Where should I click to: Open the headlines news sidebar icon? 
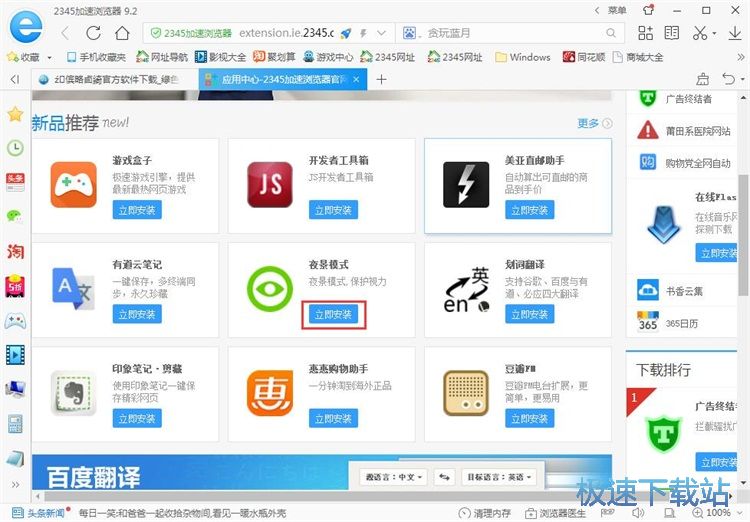[x=15, y=182]
